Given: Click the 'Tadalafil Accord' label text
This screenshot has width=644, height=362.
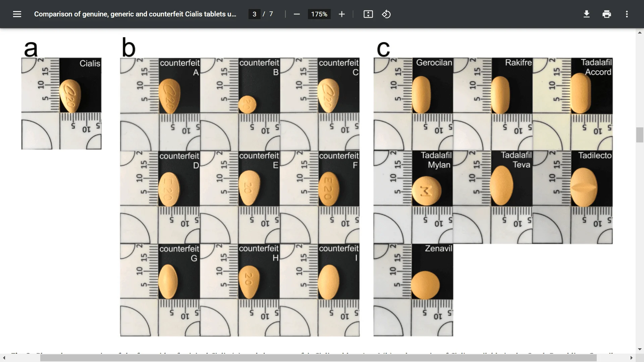Looking at the screenshot, I should 596,67.
